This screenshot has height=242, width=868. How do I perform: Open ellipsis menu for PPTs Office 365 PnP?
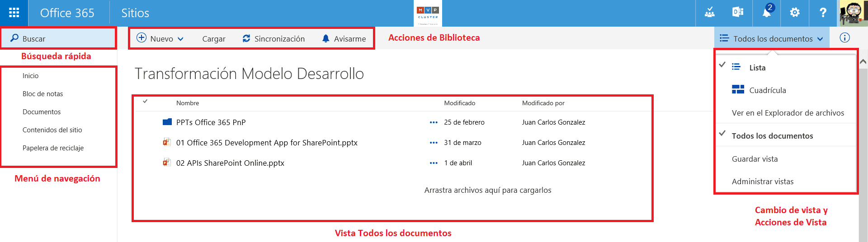click(x=434, y=122)
